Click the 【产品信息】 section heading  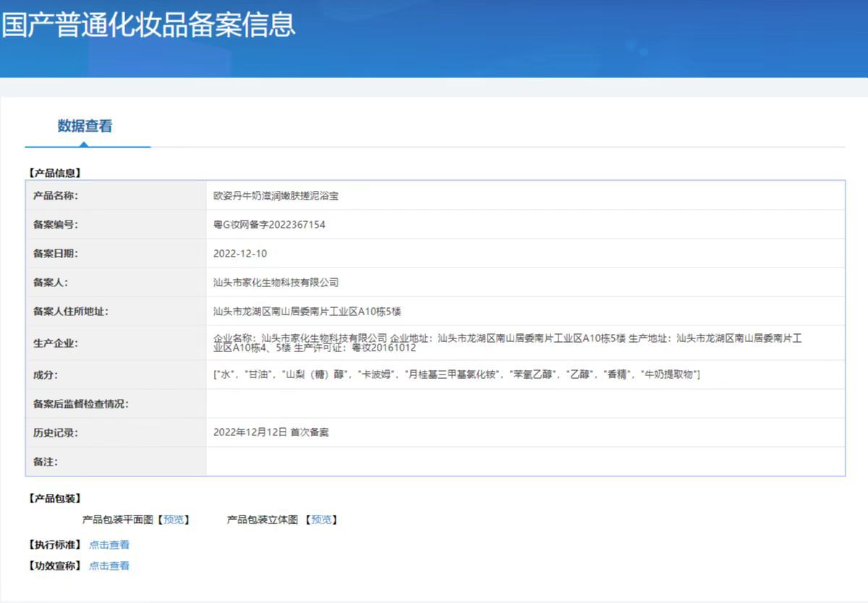54,173
